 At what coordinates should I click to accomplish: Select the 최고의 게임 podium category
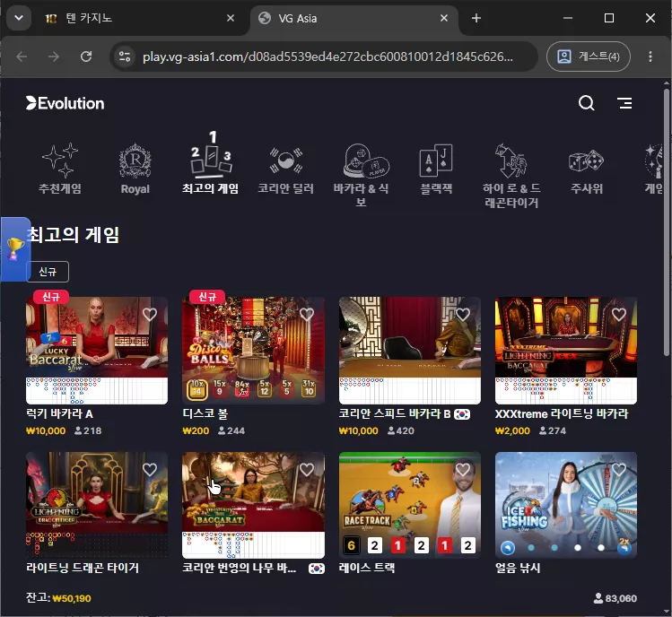[211, 163]
